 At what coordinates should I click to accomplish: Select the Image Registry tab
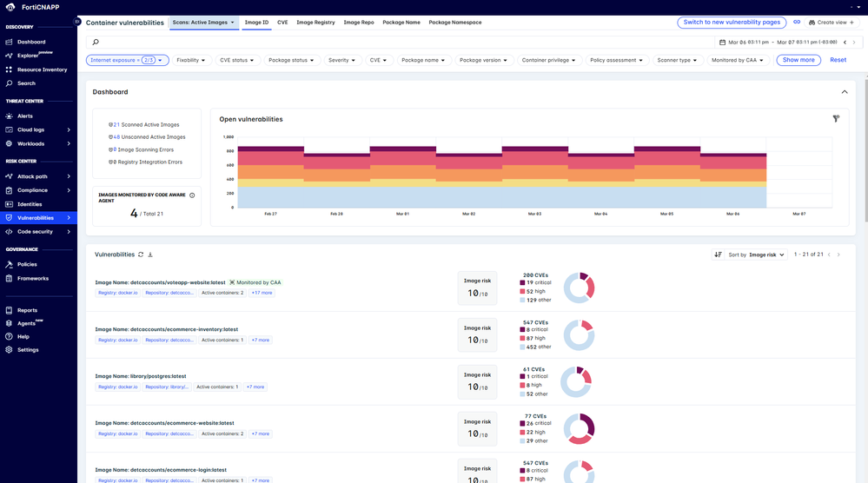point(315,23)
